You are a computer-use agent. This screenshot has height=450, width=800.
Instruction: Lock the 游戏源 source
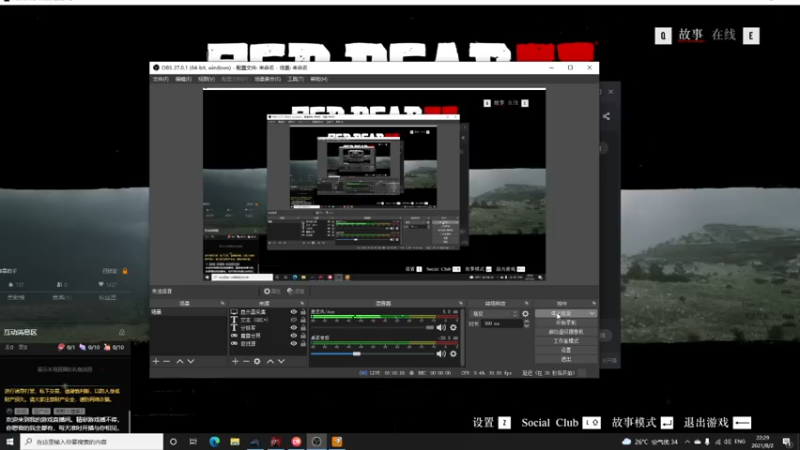(303, 344)
